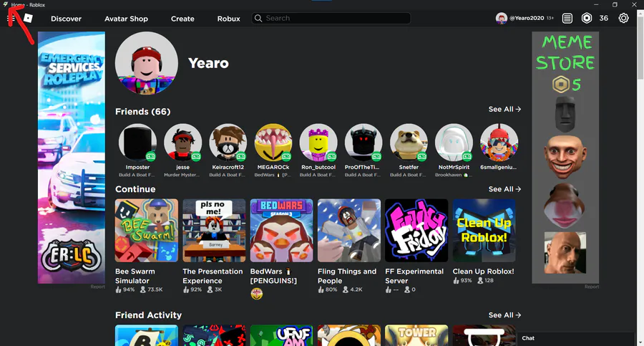This screenshot has height=346, width=644.
Task: Click the search magnifier icon
Action: coord(258,18)
